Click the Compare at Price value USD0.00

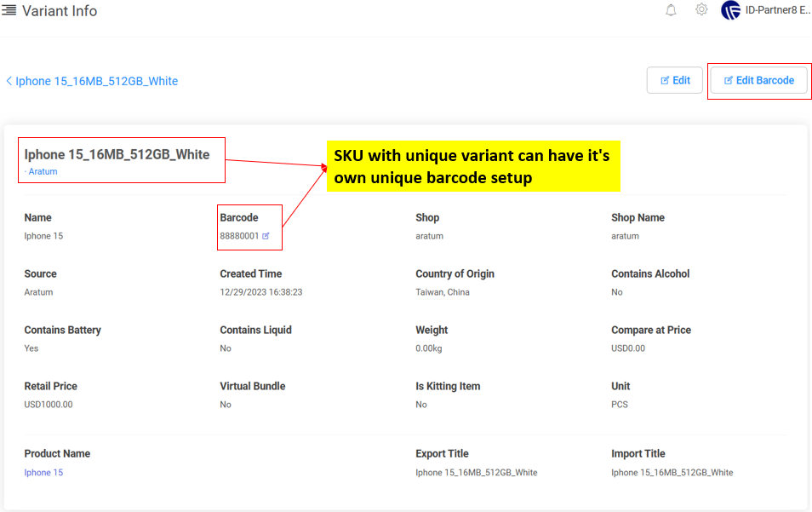click(628, 348)
